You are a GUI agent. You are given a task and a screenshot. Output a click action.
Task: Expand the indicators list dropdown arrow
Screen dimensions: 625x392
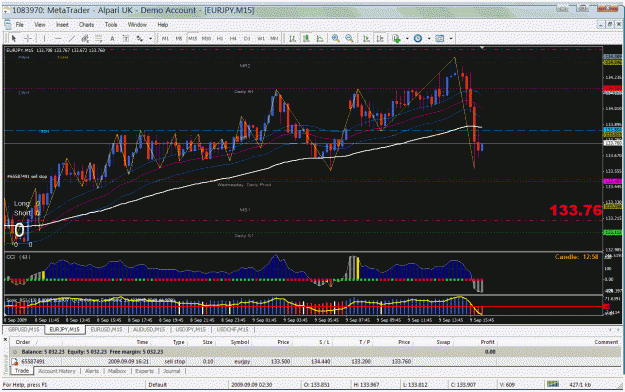click(x=407, y=38)
